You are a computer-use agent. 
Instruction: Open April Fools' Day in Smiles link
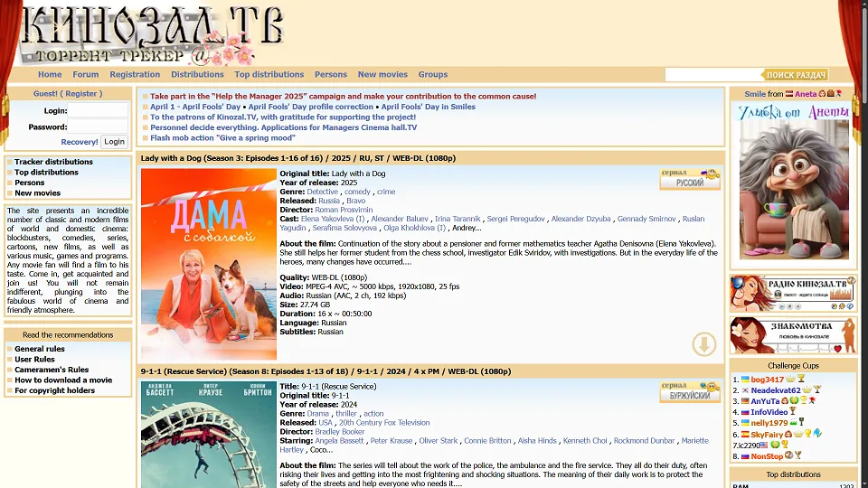click(428, 107)
